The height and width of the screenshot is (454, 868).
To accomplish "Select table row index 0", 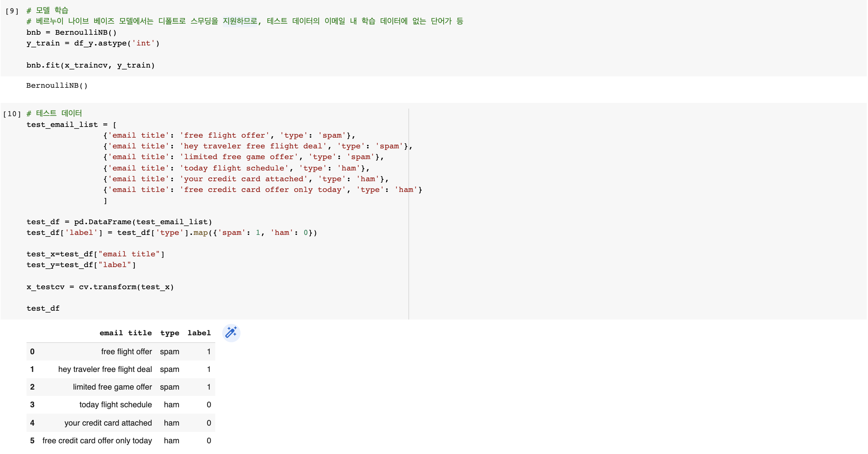I will (x=32, y=351).
